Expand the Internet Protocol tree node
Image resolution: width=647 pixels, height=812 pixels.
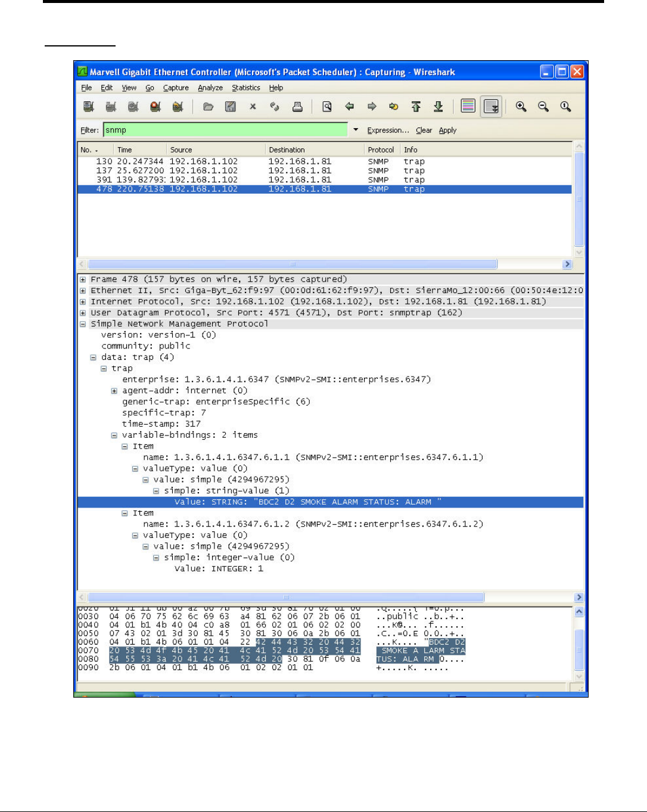[83, 301]
